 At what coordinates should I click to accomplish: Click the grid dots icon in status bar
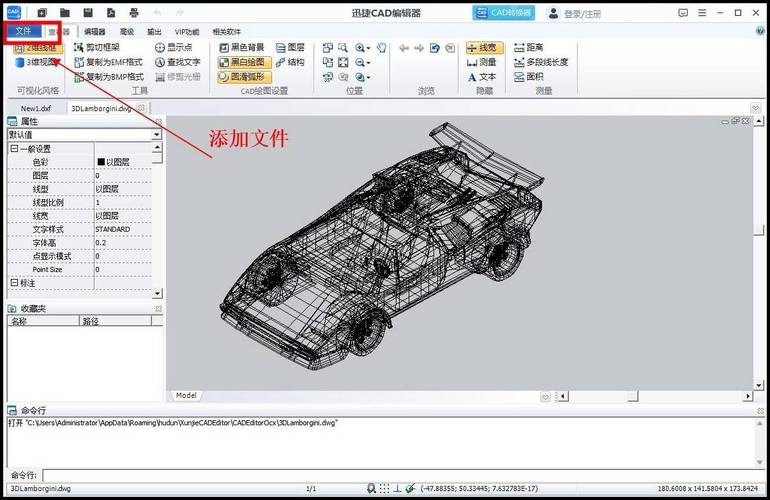click(x=385, y=488)
